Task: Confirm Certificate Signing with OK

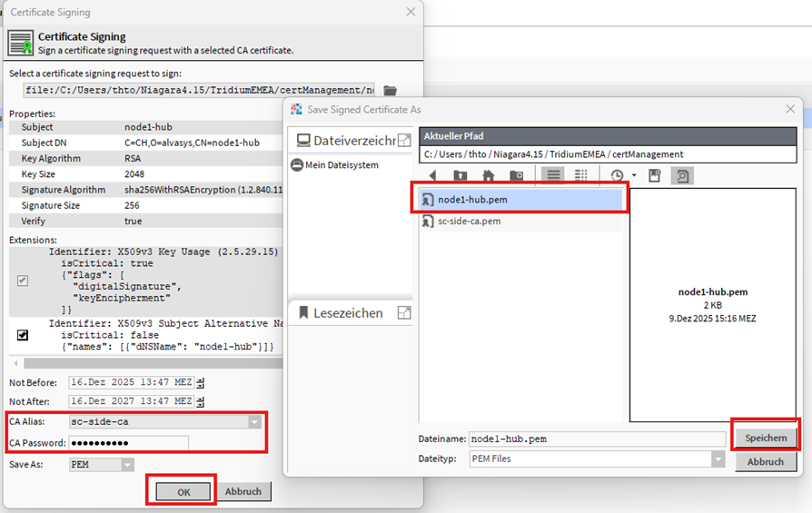Action: click(x=183, y=492)
